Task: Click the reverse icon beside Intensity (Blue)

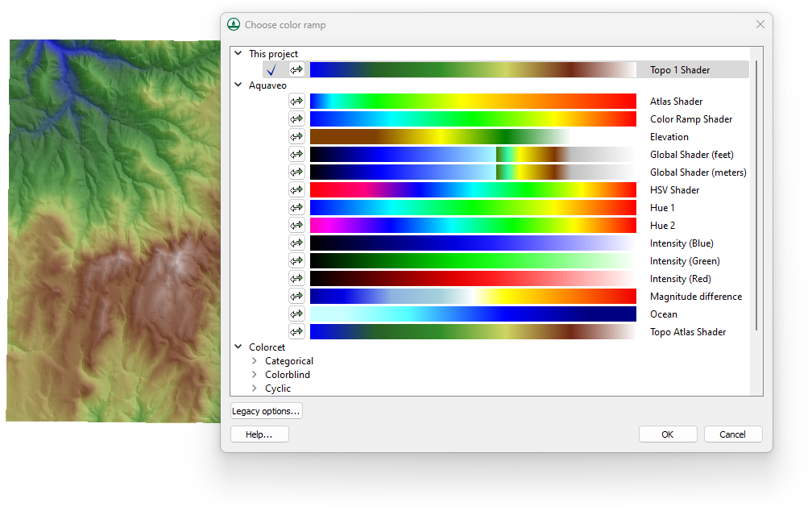Action: 296,243
